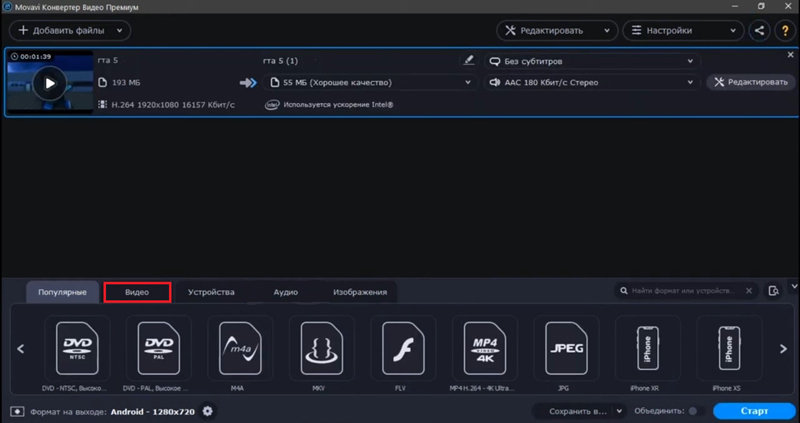Click the Старт button
This screenshot has width=800, height=423.
coord(754,411)
